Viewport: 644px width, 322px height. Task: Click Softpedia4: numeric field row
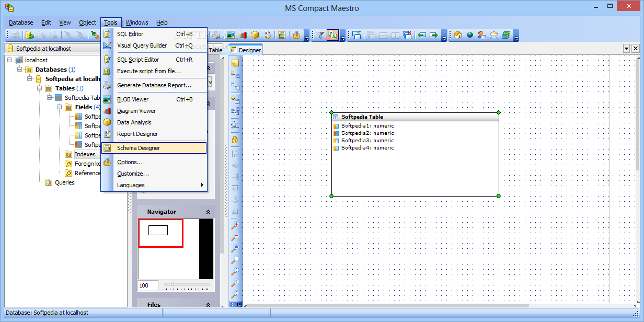[367, 148]
